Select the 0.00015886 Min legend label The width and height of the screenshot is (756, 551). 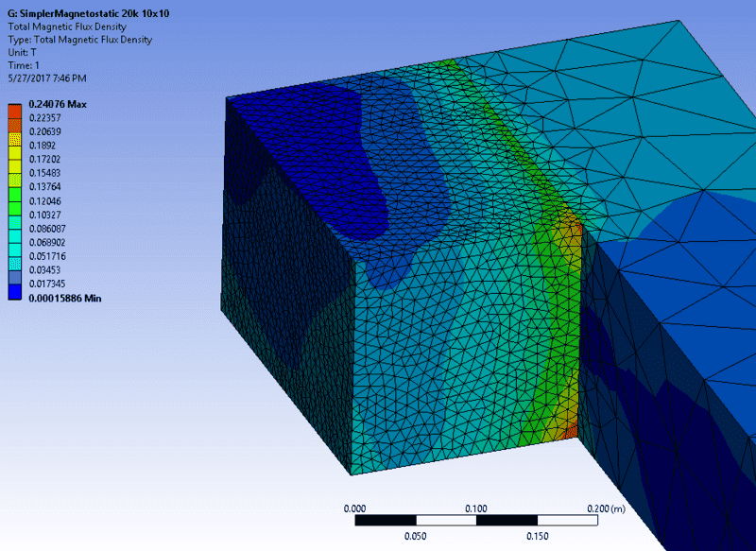(64, 299)
